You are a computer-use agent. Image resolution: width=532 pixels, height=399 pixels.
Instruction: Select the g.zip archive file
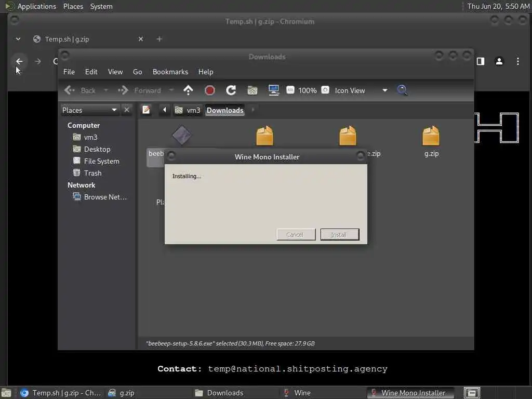(x=431, y=141)
